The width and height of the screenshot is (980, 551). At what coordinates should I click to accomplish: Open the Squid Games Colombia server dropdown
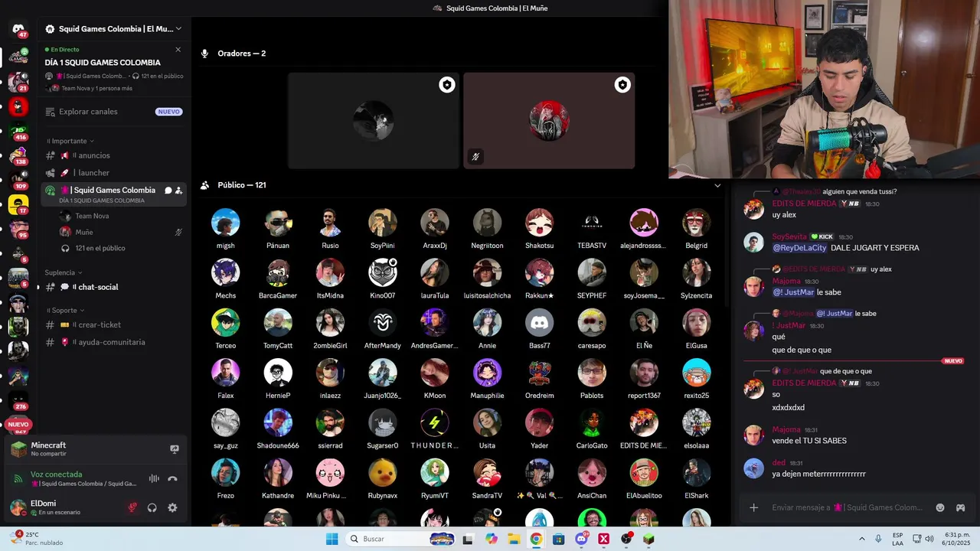tap(114, 29)
